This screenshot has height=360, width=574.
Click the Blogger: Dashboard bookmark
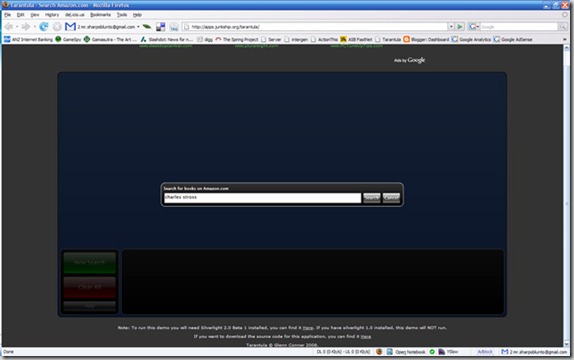coord(426,39)
